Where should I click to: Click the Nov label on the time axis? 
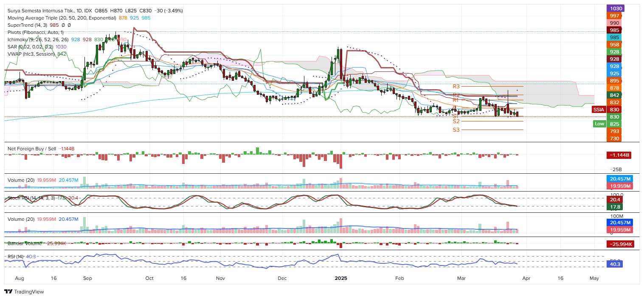click(x=220, y=278)
